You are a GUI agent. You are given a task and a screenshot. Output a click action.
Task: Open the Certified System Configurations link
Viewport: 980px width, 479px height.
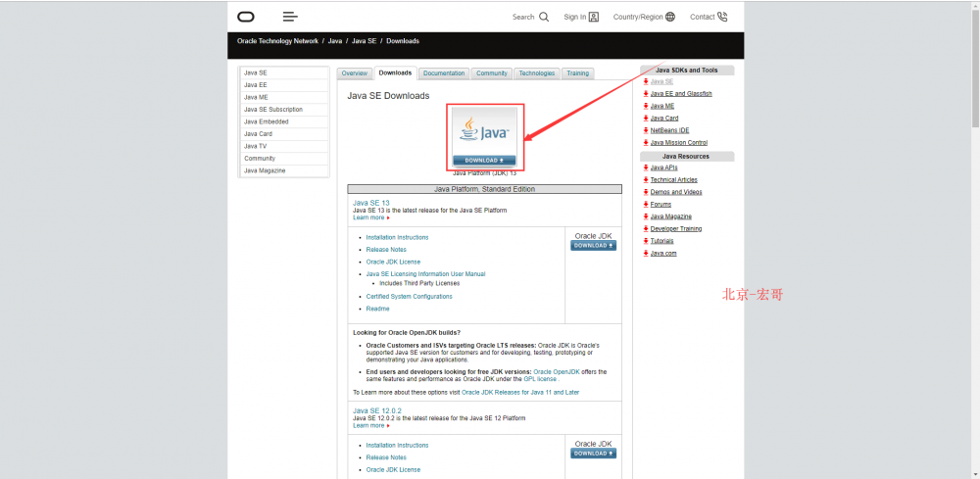[410, 297]
